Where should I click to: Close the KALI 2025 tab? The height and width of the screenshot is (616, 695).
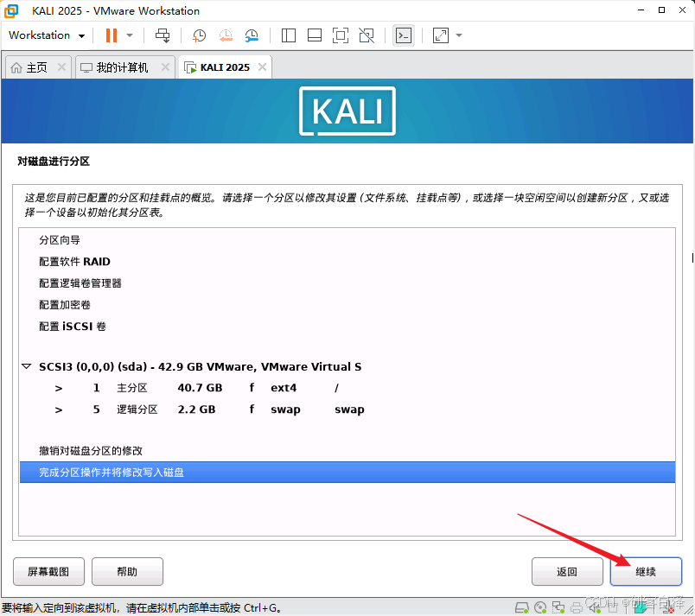click(263, 67)
